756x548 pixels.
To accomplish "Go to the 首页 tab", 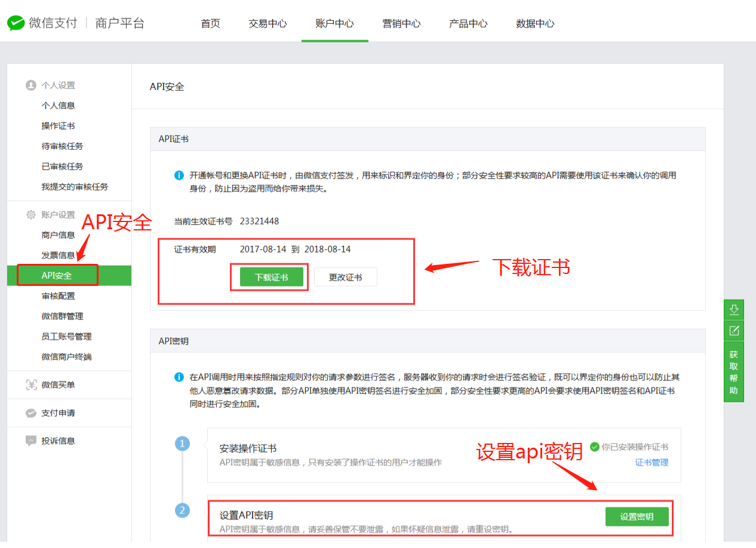I will point(210,24).
